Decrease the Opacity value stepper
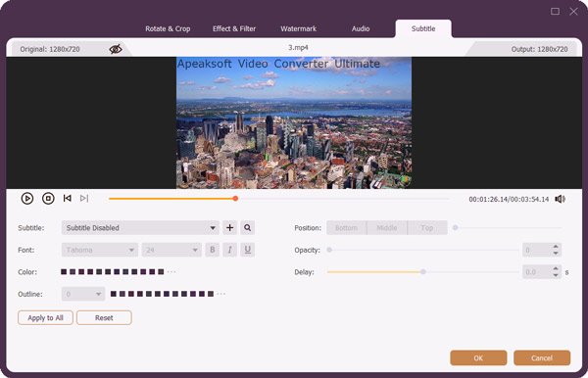Viewport: 588px width, 378px height. point(556,254)
